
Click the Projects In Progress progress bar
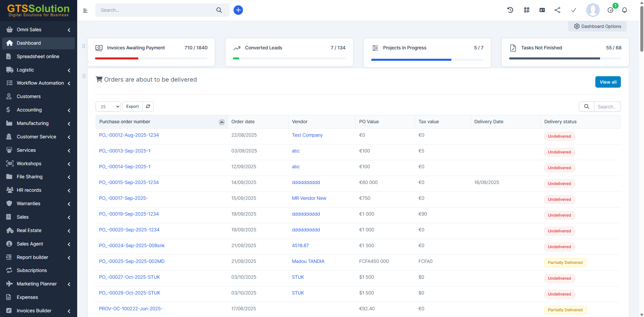tap(427, 60)
